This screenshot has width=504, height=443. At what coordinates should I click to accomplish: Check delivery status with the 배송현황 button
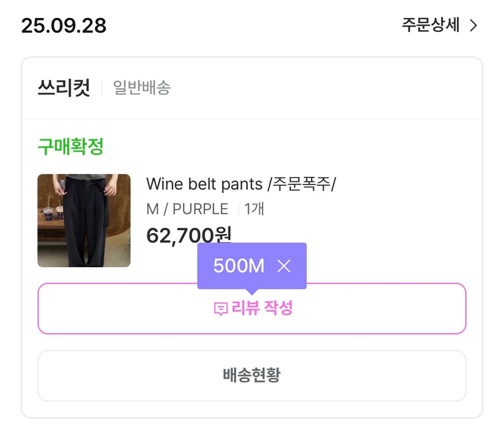[252, 375]
